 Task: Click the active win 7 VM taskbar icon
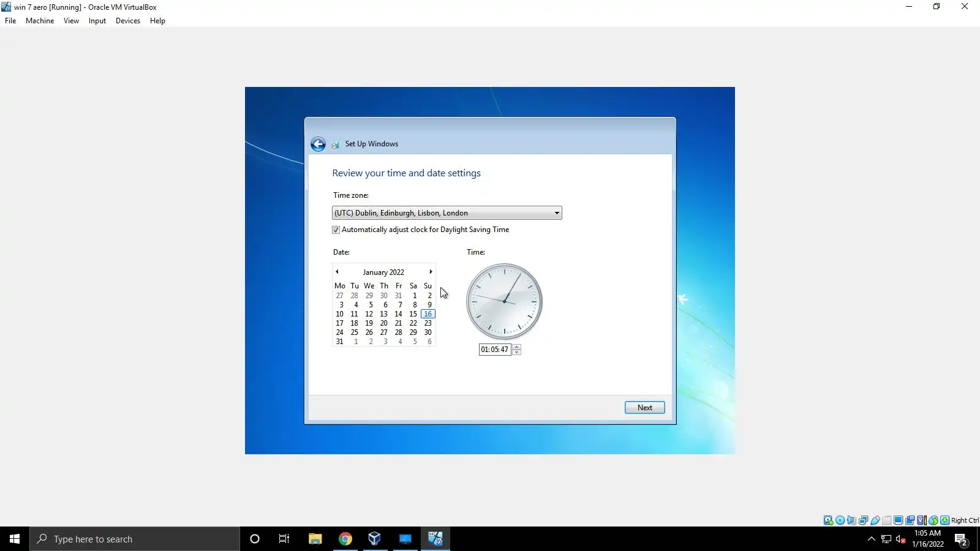point(435,539)
